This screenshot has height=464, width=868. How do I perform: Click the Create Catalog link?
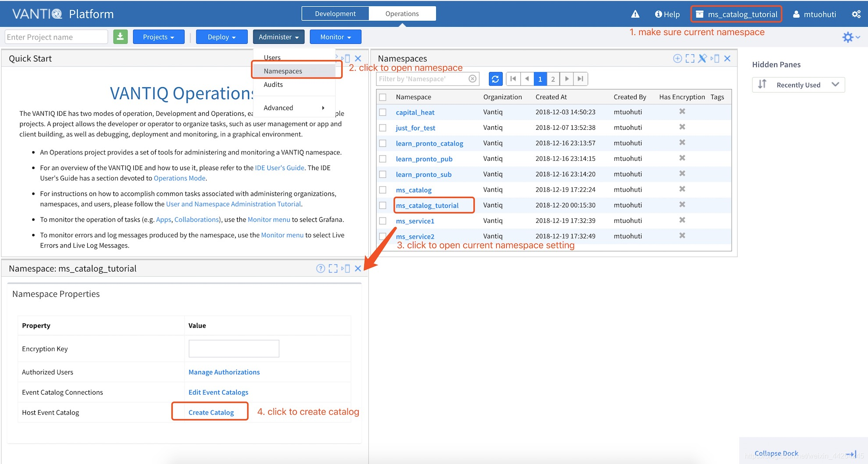click(x=211, y=412)
